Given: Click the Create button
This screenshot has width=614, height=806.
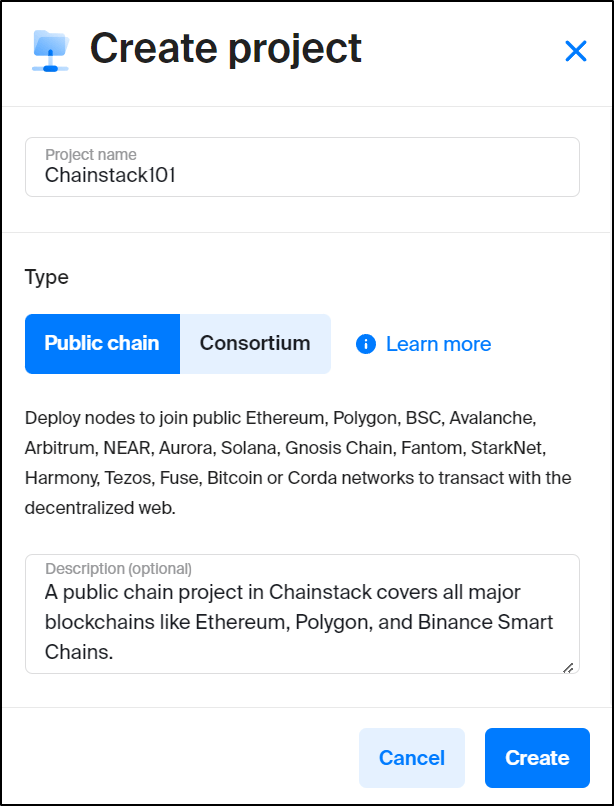Looking at the screenshot, I should point(537,758).
